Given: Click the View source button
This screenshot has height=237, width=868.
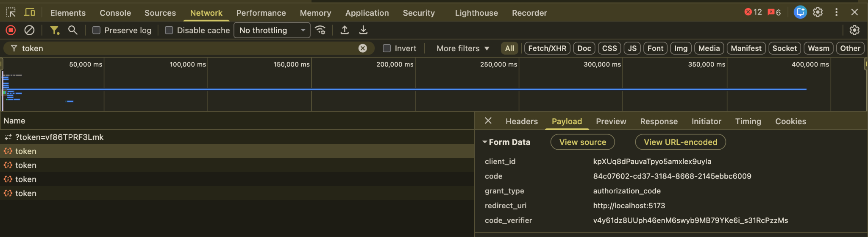Looking at the screenshot, I should [x=583, y=142].
